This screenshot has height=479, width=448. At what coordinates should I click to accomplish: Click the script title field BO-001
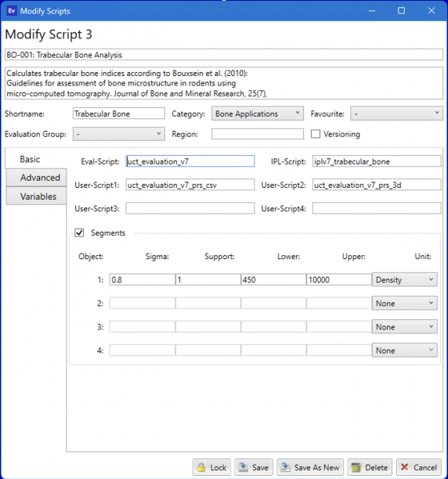224,54
